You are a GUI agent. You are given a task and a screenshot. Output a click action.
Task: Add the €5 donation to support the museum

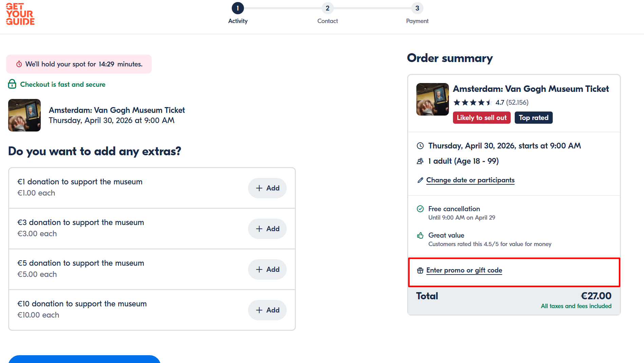267,269
